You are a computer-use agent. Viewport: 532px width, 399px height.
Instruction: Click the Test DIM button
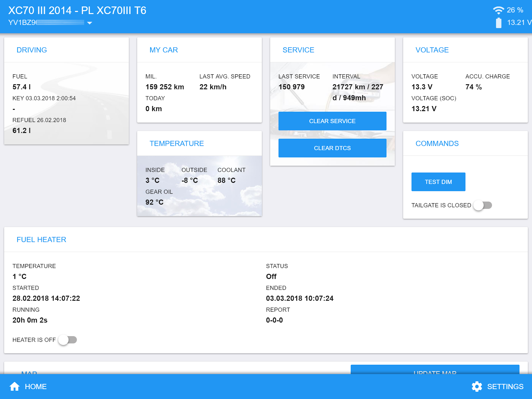[438, 182]
